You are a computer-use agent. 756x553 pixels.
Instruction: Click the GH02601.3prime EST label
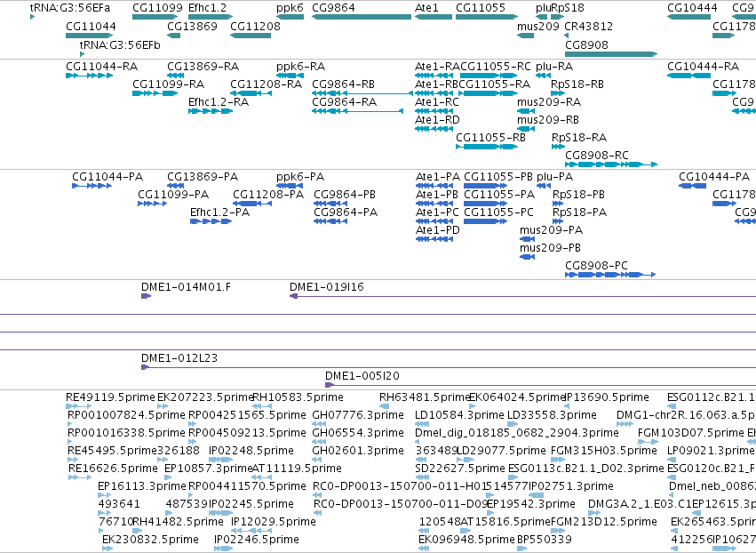(x=358, y=451)
